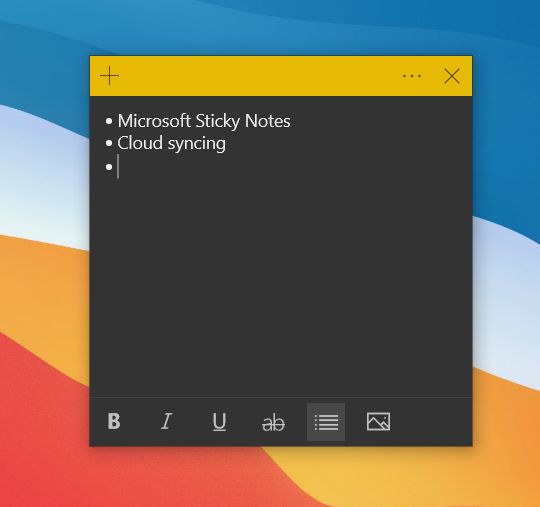Toggle italic formatting
Viewport: 540px width, 507px height.
[x=167, y=421]
